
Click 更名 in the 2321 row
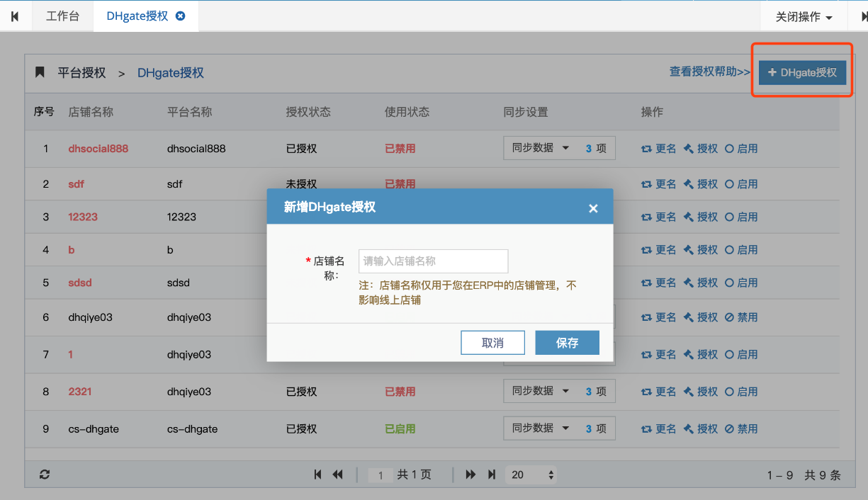pos(658,392)
